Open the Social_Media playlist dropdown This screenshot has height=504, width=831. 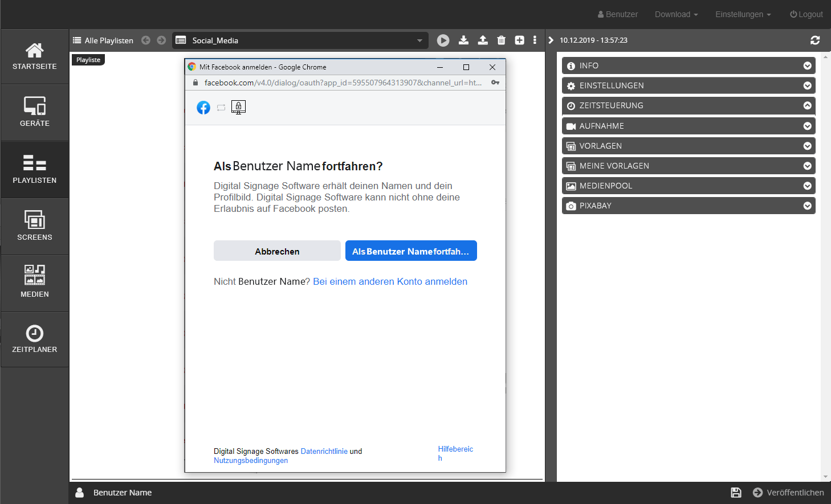coord(419,40)
